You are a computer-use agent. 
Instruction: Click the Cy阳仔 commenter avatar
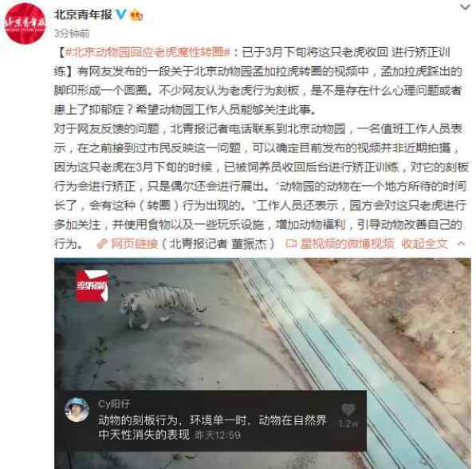tap(77, 410)
